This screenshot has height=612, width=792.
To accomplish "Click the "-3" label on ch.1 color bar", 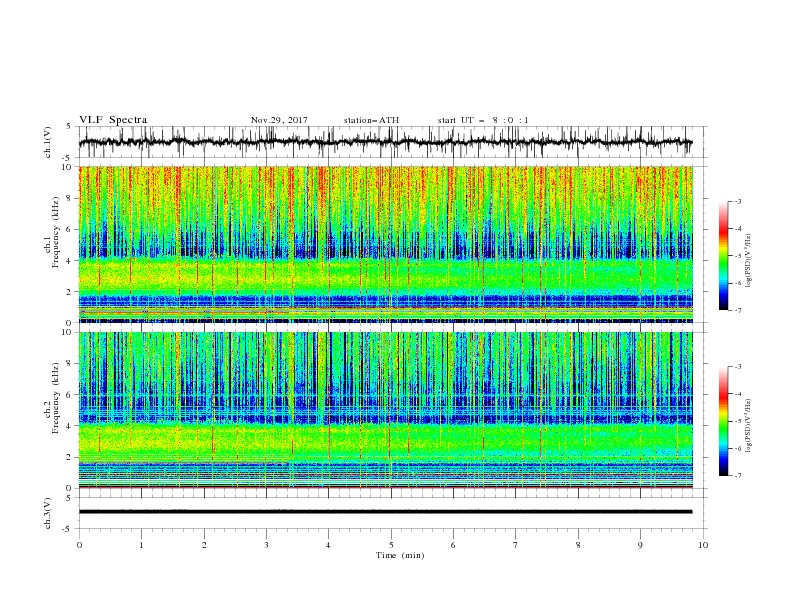I will pos(738,201).
